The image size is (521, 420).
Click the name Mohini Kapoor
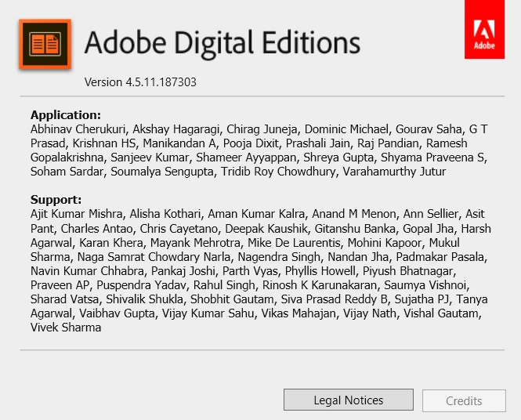(x=385, y=243)
